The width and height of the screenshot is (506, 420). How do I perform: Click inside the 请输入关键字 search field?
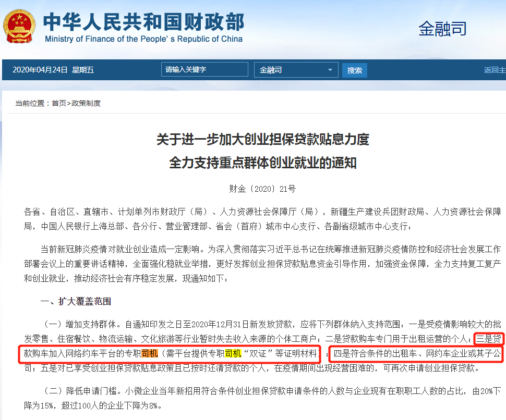tap(204, 69)
